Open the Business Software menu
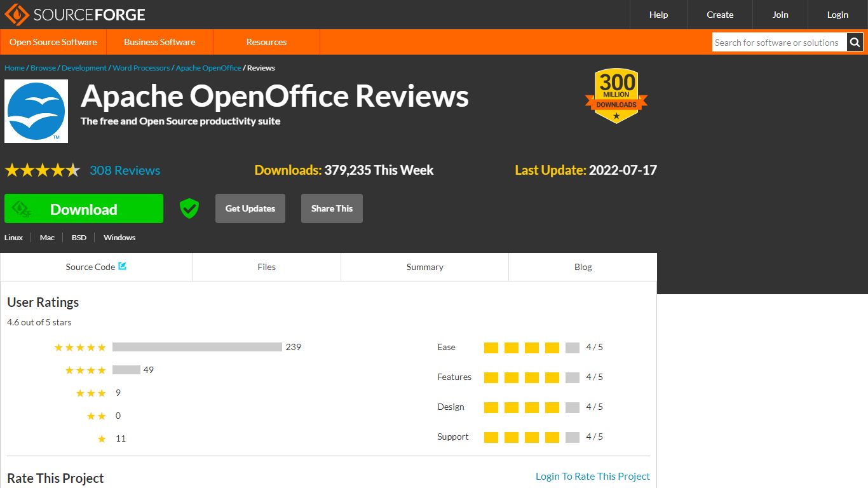The image size is (868, 488). click(x=159, y=42)
